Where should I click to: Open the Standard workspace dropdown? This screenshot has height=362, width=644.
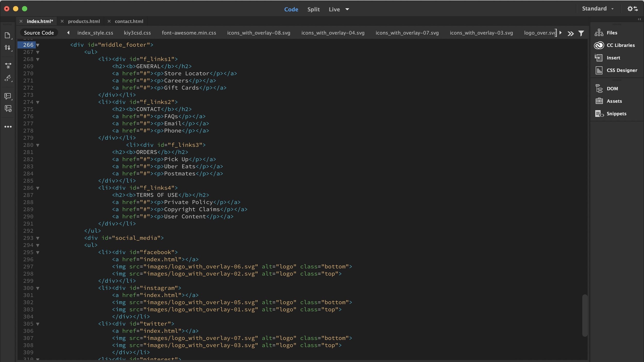[x=598, y=9]
